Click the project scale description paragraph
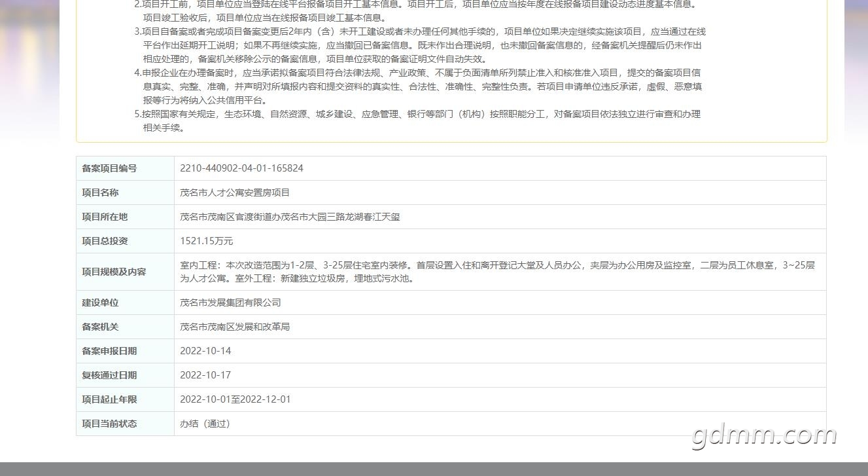 click(x=498, y=272)
